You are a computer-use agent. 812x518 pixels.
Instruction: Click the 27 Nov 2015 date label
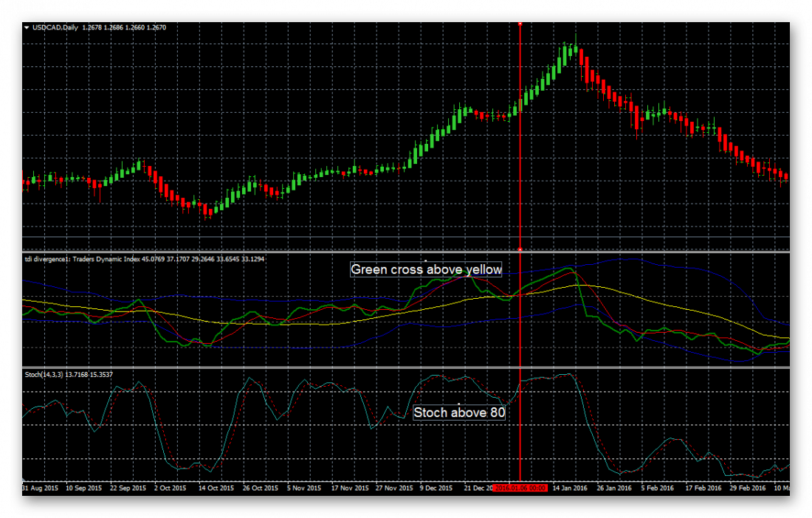click(394, 488)
